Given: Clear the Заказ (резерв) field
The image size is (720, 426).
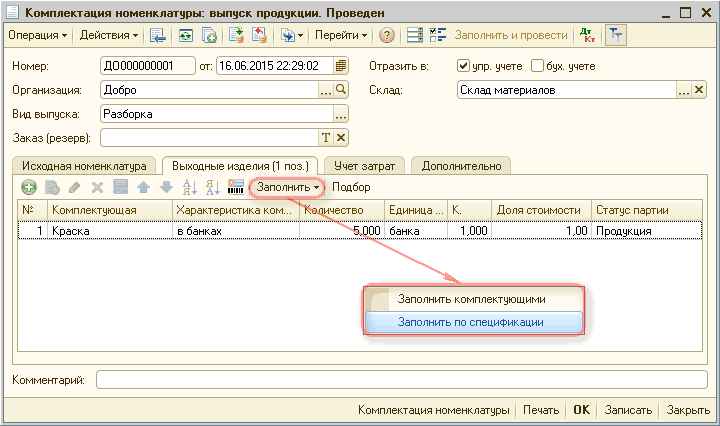Looking at the screenshot, I should click(x=341, y=138).
